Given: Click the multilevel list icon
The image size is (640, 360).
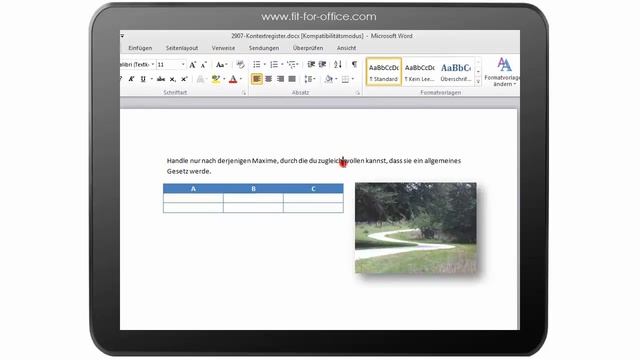Looking at the screenshot, I should click(291, 64).
